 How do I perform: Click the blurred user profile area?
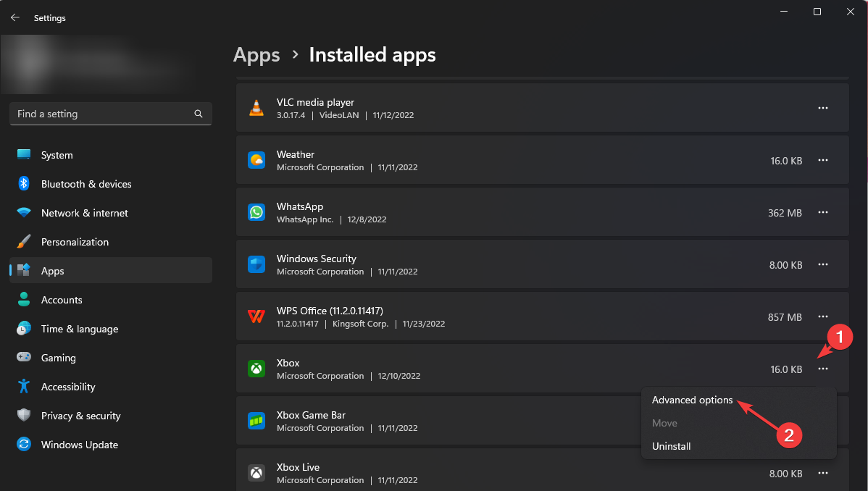(99, 64)
